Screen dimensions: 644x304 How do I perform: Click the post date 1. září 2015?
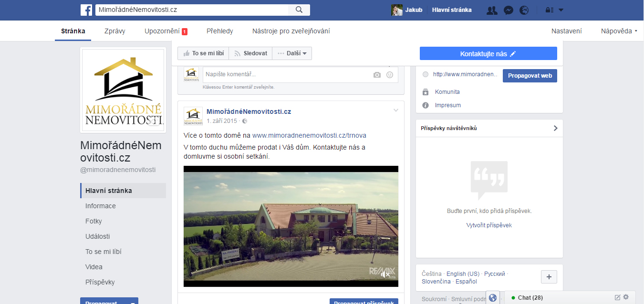tap(222, 121)
